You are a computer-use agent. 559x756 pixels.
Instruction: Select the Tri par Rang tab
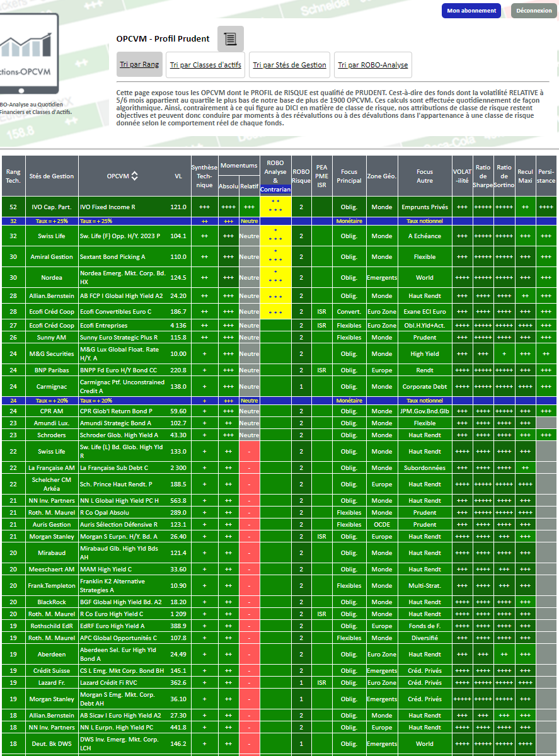139,64
